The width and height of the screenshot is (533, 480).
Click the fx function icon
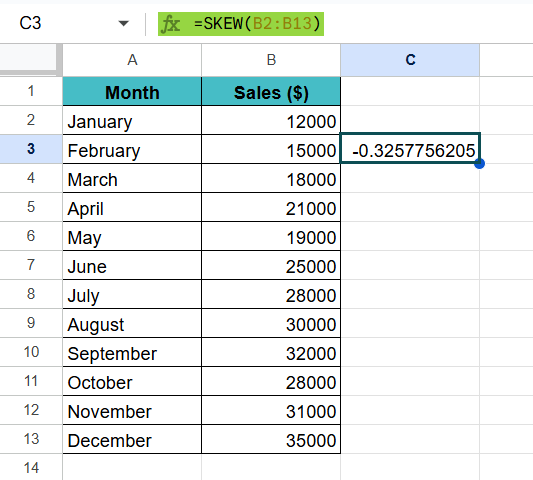170,24
